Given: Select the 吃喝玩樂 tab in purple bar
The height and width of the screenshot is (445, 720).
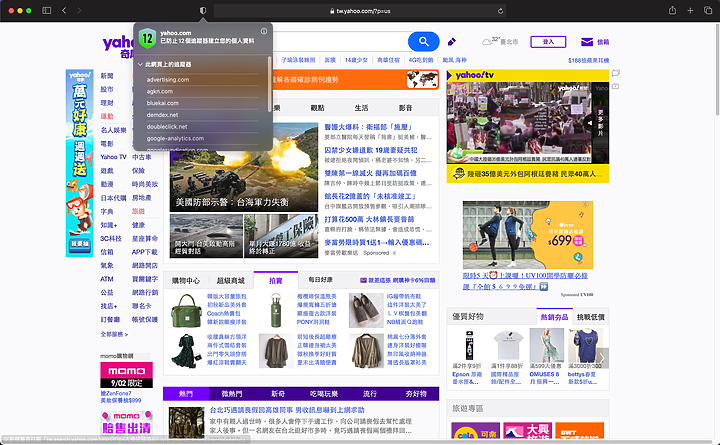Looking at the screenshot, I should (x=324, y=394).
